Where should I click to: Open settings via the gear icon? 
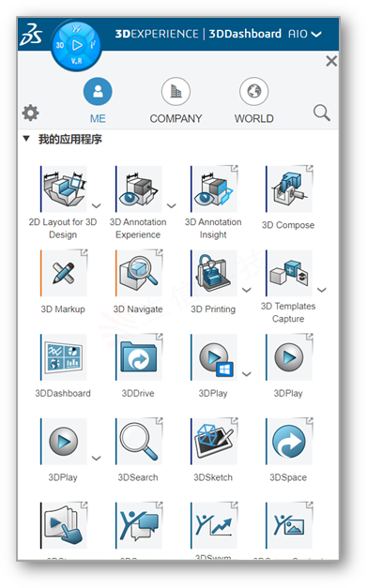pyautogui.click(x=30, y=113)
